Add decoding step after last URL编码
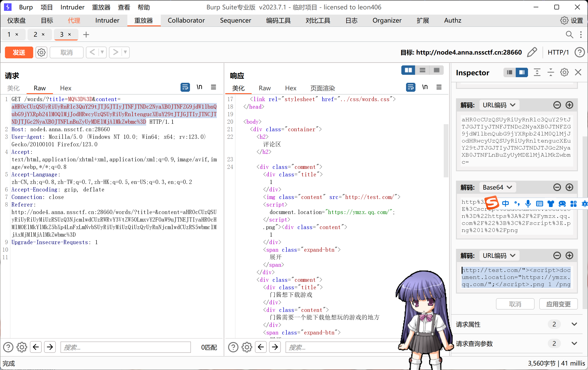The height and width of the screenshot is (370, 588). (x=569, y=255)
